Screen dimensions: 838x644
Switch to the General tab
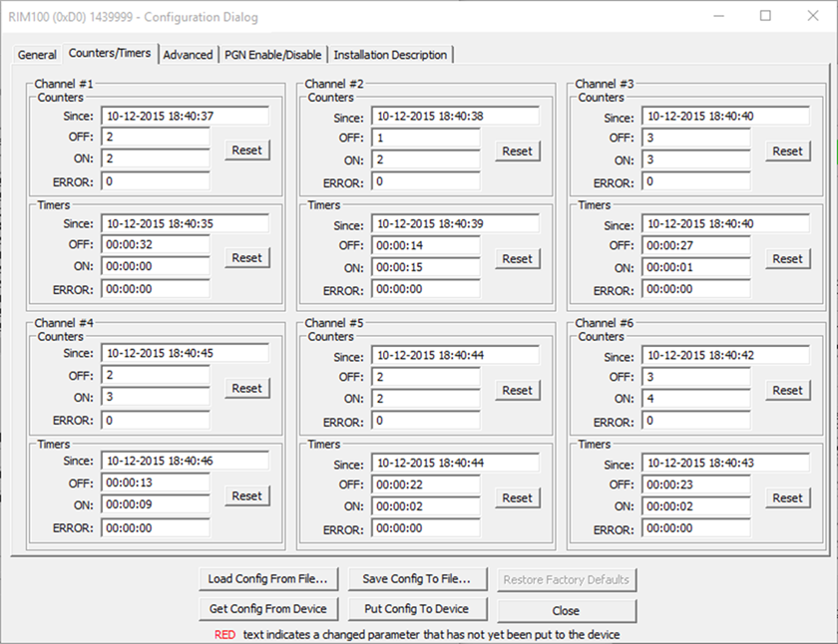point(37,55)
